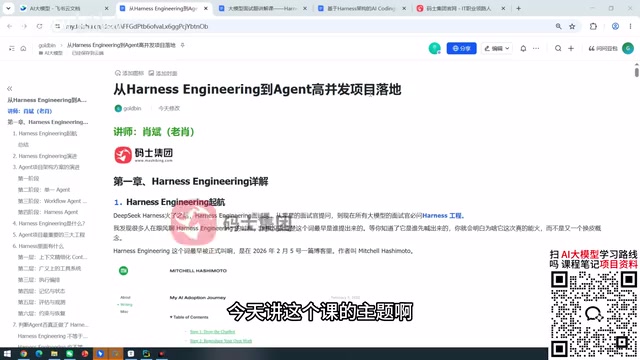Image resolution: width=640 pixels, height=360 pixels.
Task: Jump to outline item '第一层: 上下文精细化'
Action: point(53,257)
